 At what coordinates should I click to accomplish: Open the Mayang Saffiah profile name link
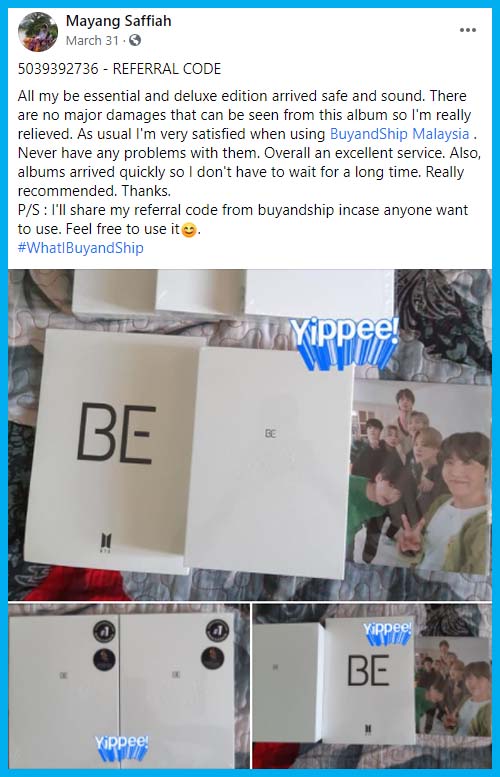tap(118, 21)
